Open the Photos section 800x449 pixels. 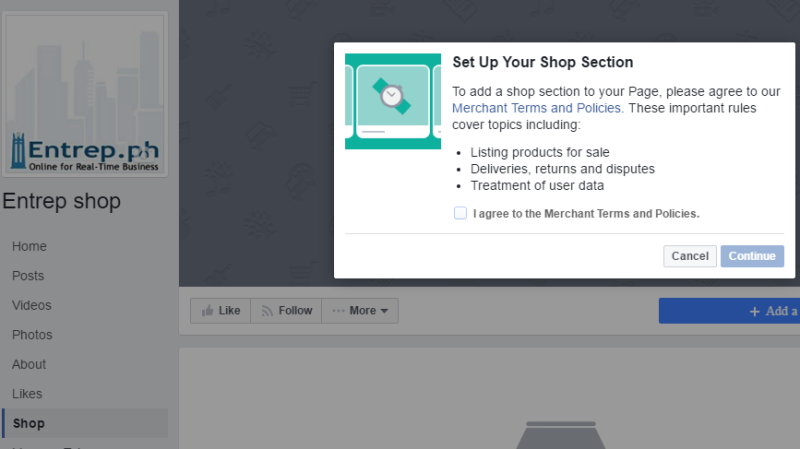point(32,335)
